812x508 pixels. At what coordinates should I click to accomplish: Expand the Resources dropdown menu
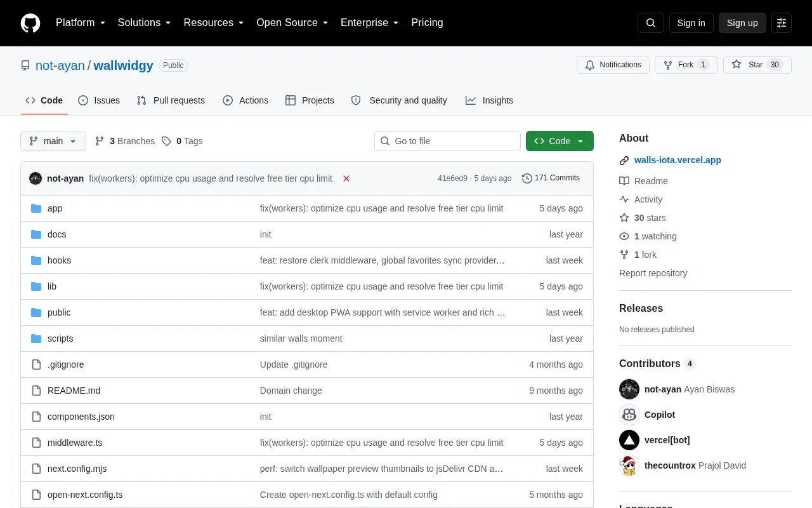[x=214, y=23]
